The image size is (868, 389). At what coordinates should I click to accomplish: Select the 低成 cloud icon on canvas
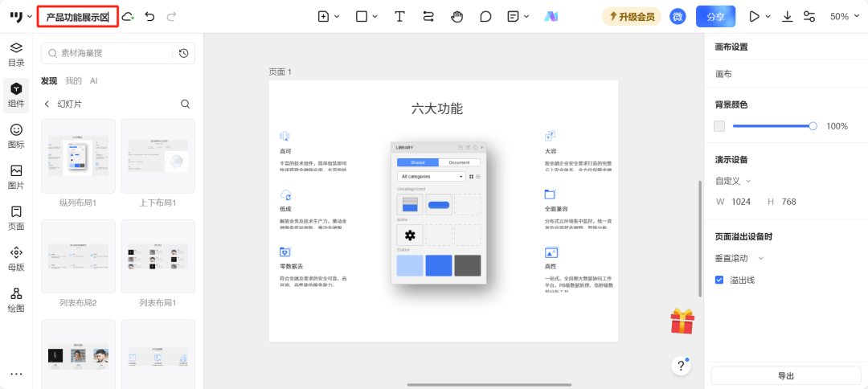pos(285,194)
